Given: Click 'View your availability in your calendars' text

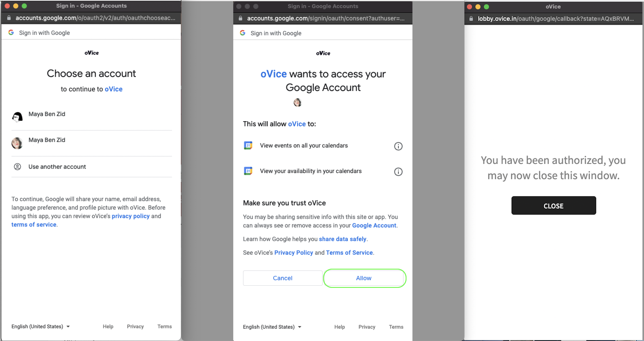Looking at the screenshot, I should (311, 171).
